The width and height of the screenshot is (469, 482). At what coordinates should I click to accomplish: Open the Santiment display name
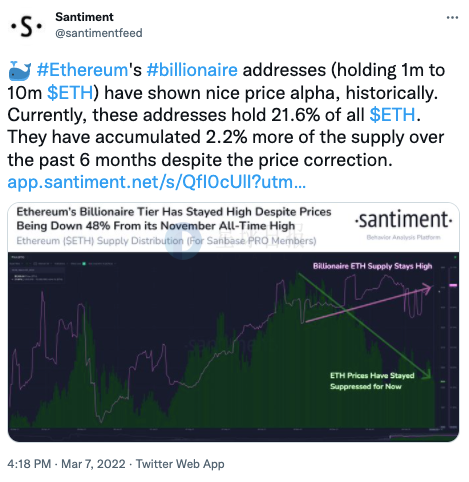(x=84, y=17)
